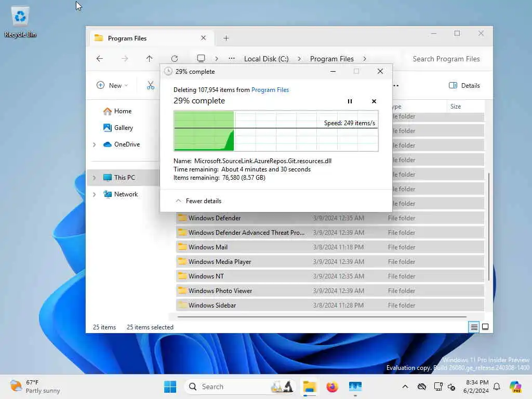Click the File folder type of Windows Mail
This screenshot has width=532, height=399.
point(402,247)
